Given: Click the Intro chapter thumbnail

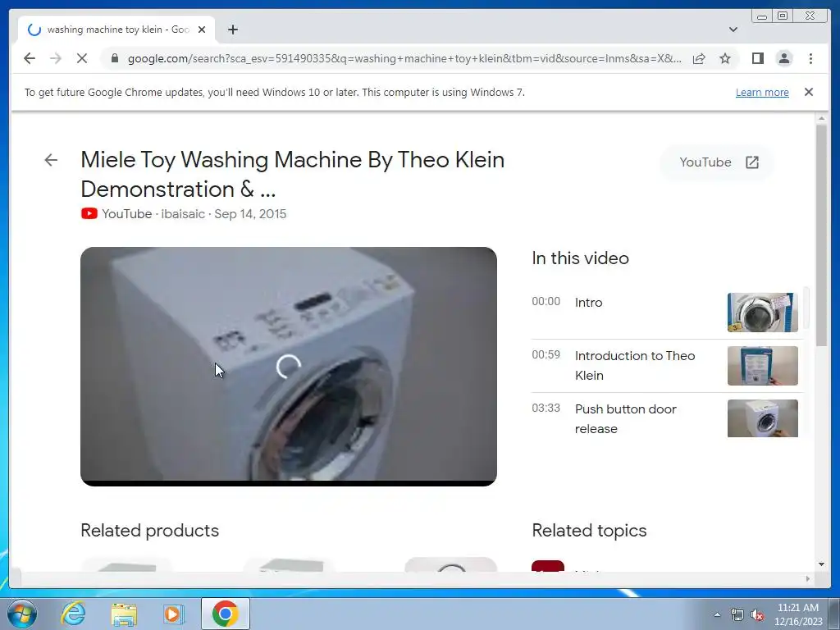Looking at the screenshot, I should pyautogui.click(x=762, y=313).
